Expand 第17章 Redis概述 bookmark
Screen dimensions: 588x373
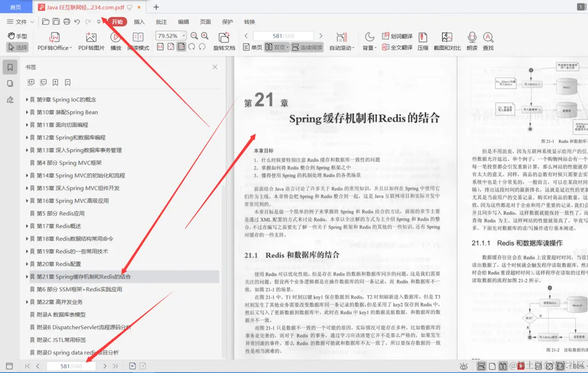(27, 226)
